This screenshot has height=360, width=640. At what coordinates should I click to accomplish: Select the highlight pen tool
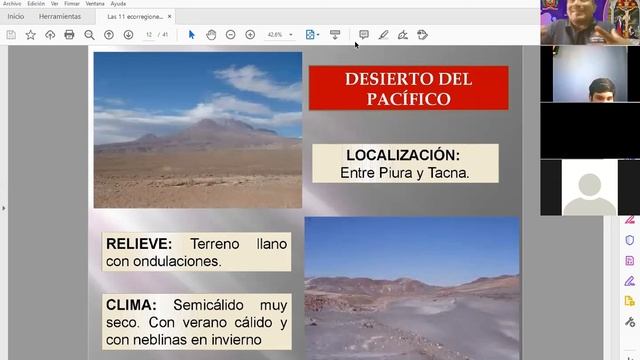tap(383, 35)
